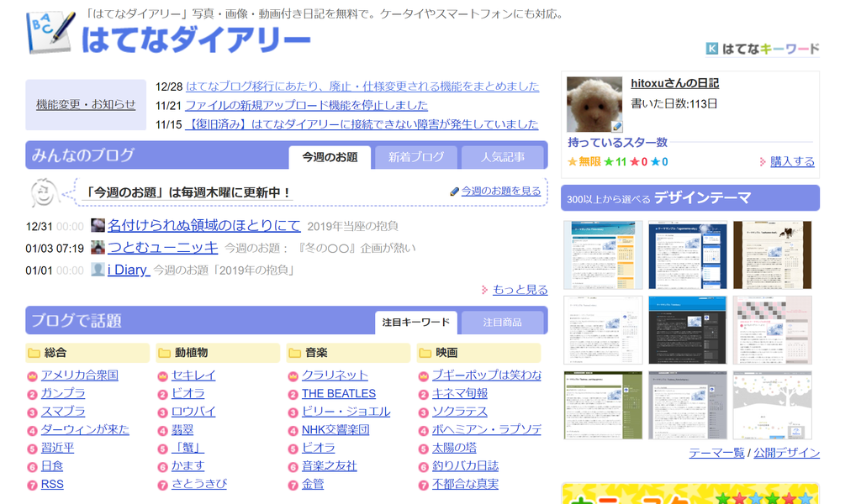
Task: Select the blue ocean design theme thumbnail
Action: (x=603, y=255)
